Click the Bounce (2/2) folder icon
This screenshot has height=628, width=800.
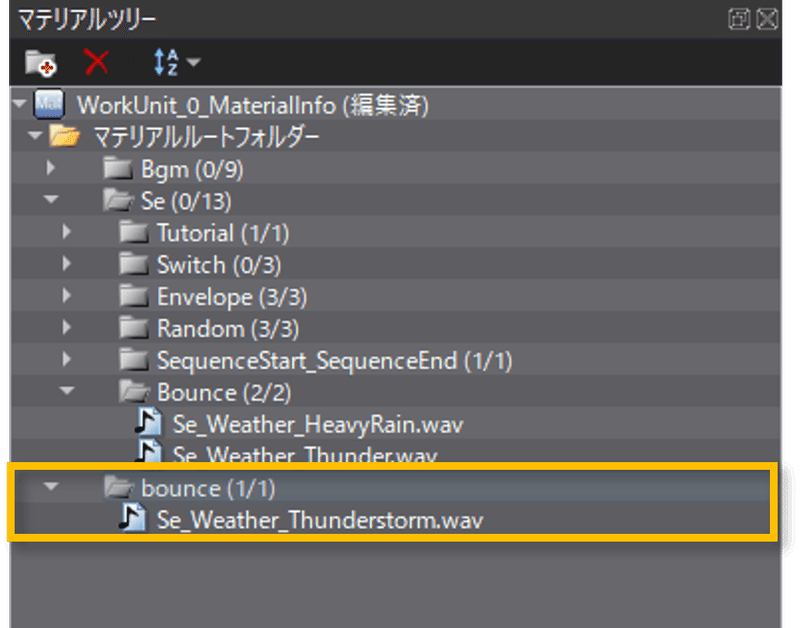tap(134, 391)
